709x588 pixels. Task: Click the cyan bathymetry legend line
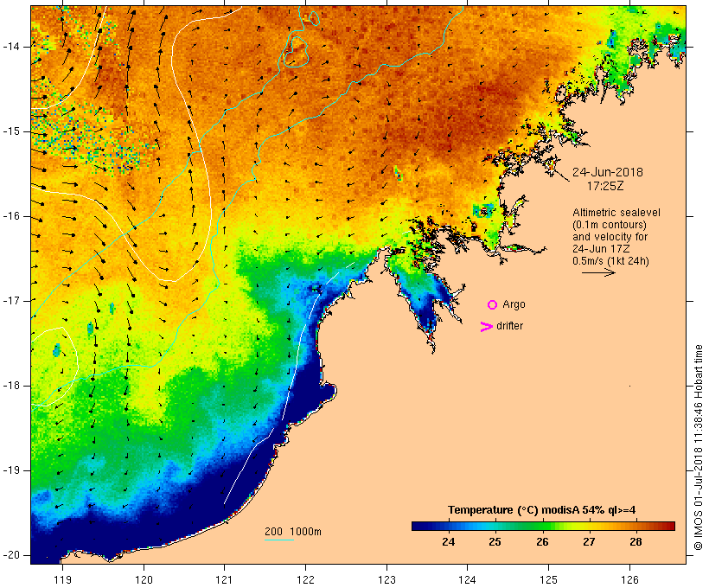coord(279,540)
